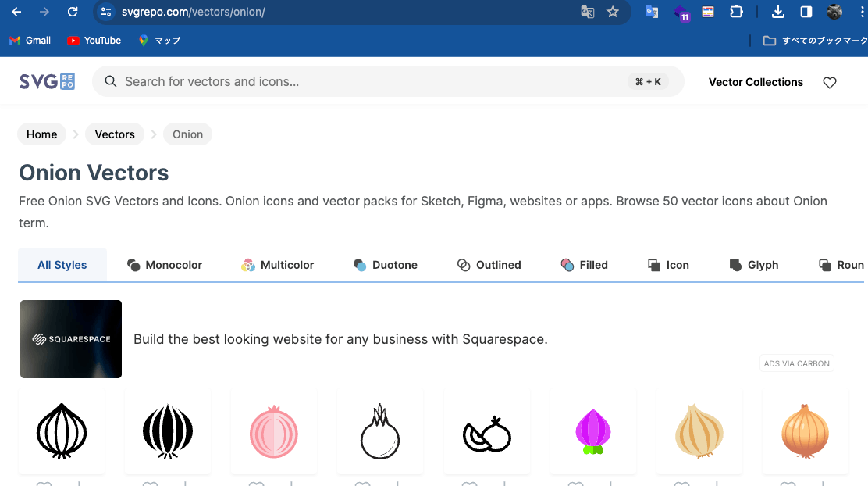868x486 pixels.
Task: Filter by Multicolor style
Action: [x=277, y=265]
